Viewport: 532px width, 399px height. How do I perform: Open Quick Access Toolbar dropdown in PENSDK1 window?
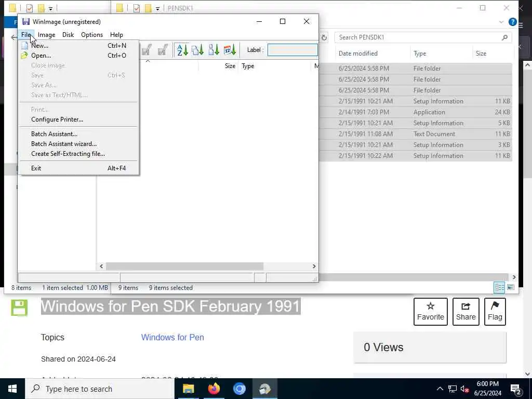click(158, 8)
